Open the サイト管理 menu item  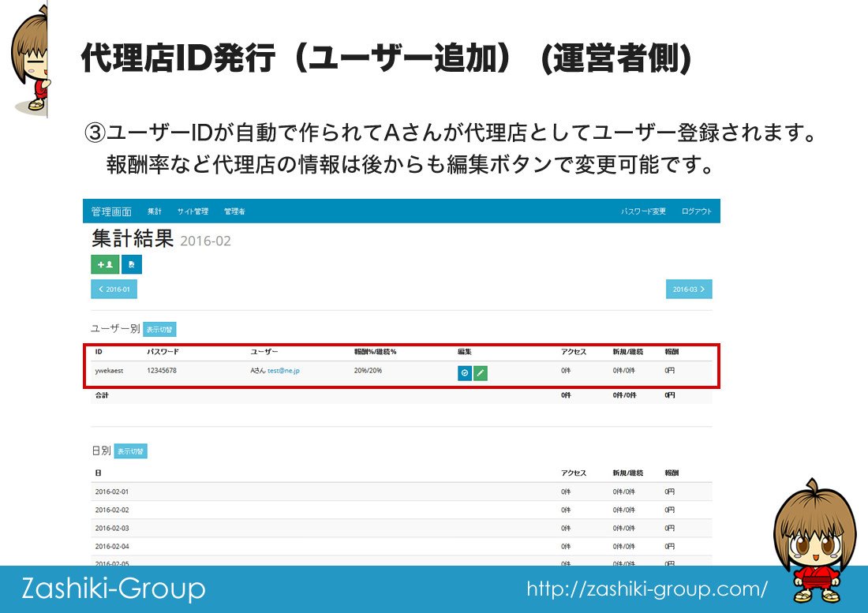tap(193, 211)
